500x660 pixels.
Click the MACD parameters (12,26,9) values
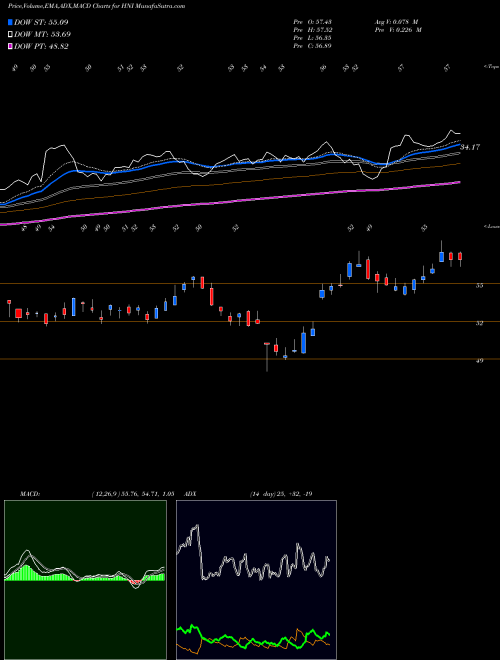(132, 494)
